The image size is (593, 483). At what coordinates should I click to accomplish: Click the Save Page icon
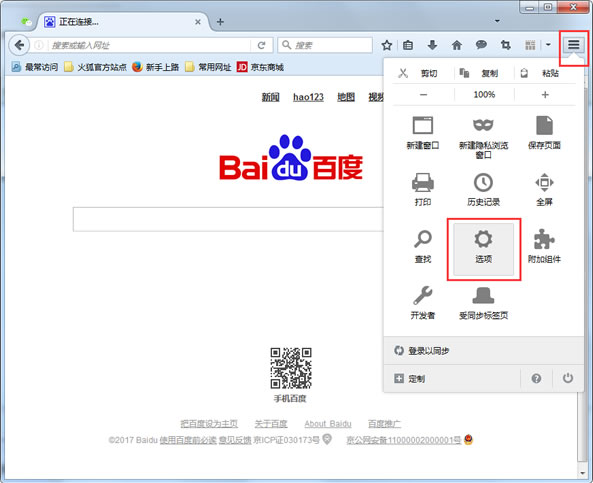tap(544, 125)
